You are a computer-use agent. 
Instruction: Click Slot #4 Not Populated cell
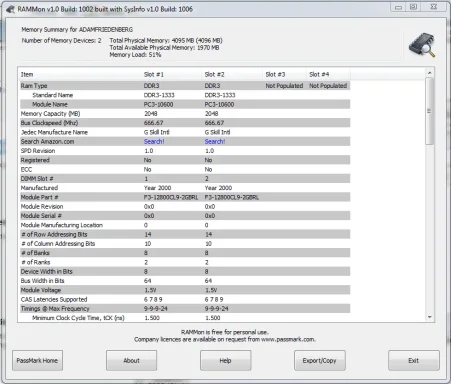(328, 86)
